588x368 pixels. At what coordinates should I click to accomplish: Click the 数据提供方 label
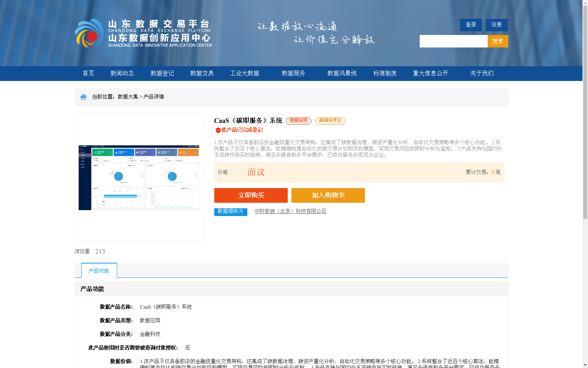(x=231, y=212)
